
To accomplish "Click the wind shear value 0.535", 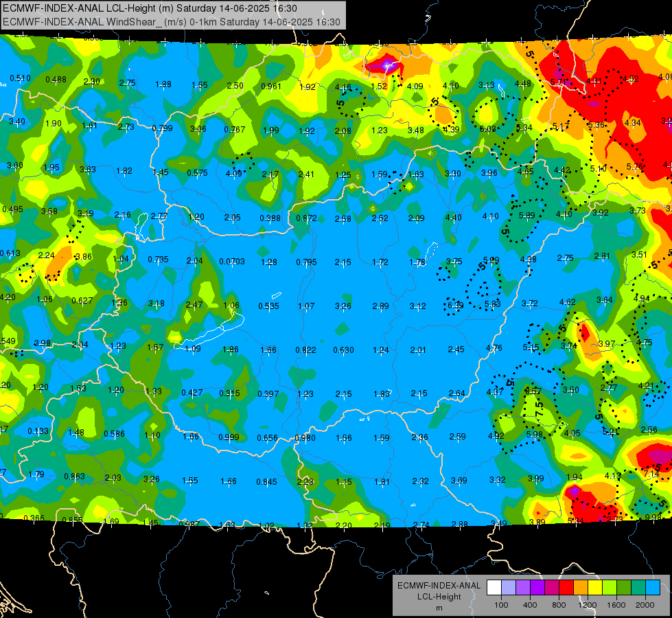I will tap(268, 306).
